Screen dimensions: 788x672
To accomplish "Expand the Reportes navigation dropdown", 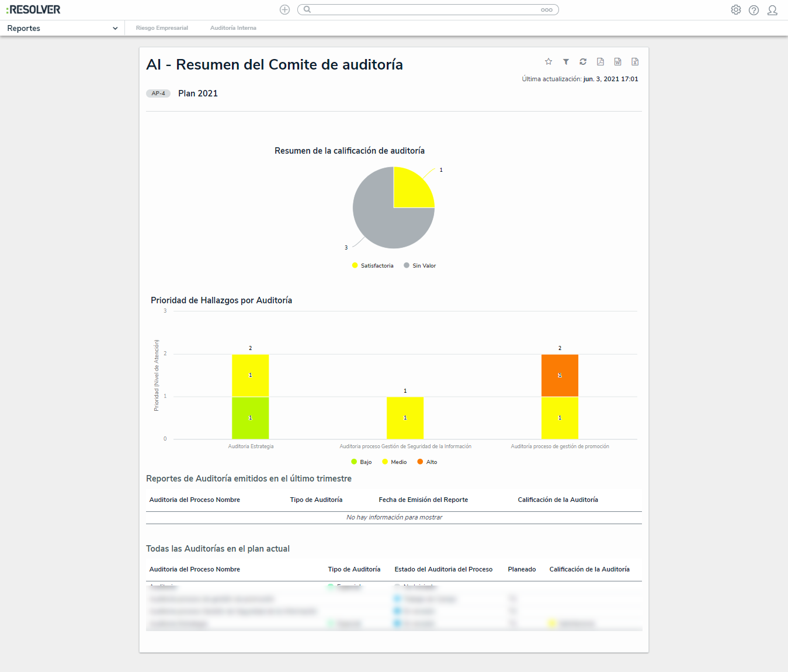I will point(63,28).
